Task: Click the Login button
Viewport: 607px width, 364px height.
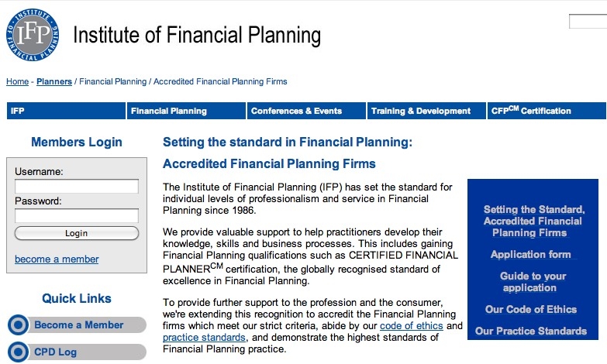Action: [77, 233]
